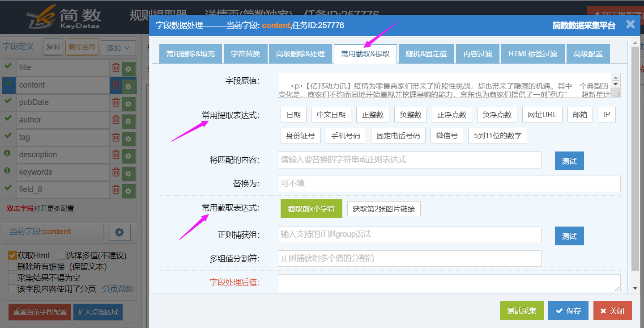Click the info icon beside keywords field
644x328 pixels.
pos(7,170)
